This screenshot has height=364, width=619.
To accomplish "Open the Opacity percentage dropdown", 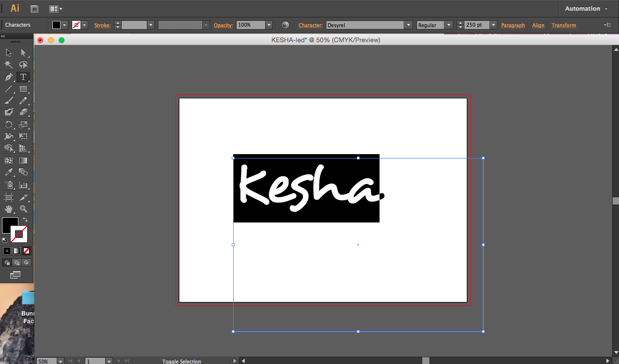I will (269, 25).
